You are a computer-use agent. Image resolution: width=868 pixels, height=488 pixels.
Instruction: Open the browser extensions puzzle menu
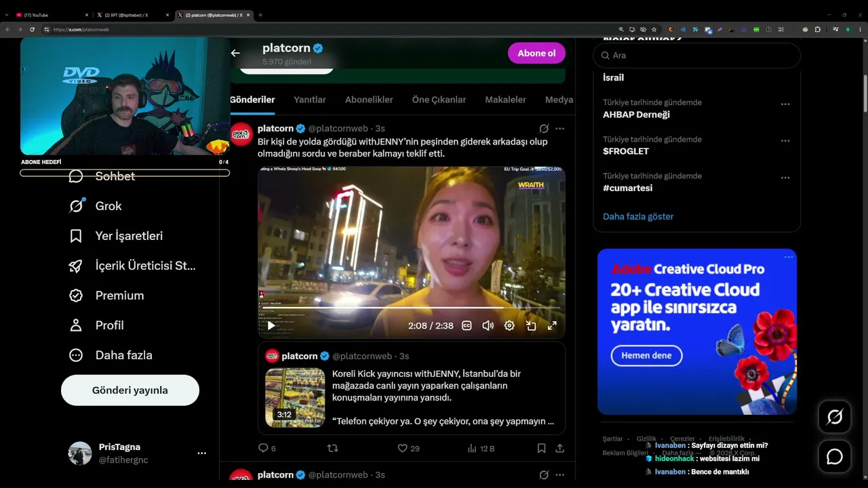point(817,29)
